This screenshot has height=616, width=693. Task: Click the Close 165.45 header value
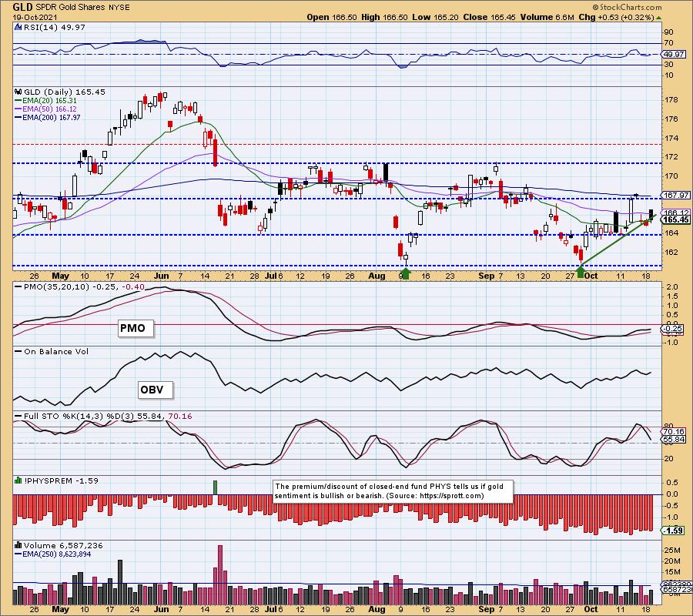(x=489, y=17)
